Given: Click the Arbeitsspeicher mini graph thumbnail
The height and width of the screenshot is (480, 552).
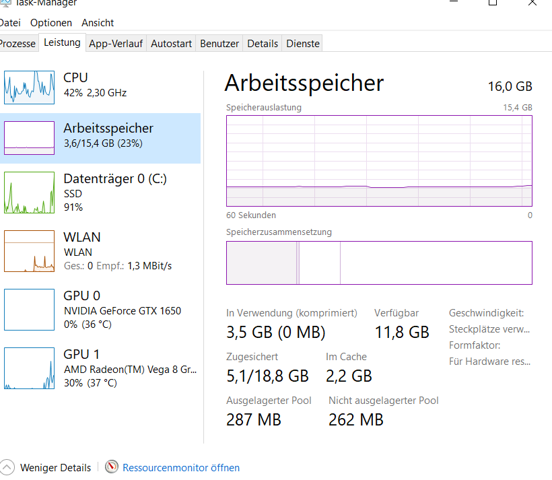Looking at the screenshot, I should click(x=30, y=138).
